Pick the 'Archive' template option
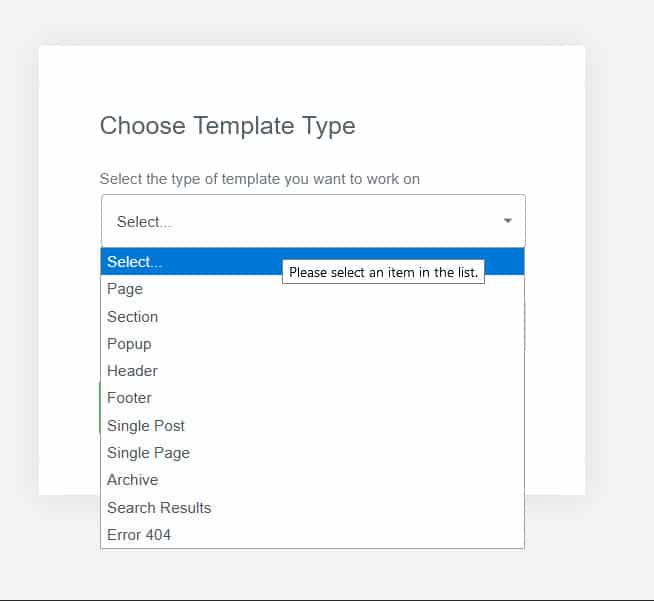 (133, 480)
